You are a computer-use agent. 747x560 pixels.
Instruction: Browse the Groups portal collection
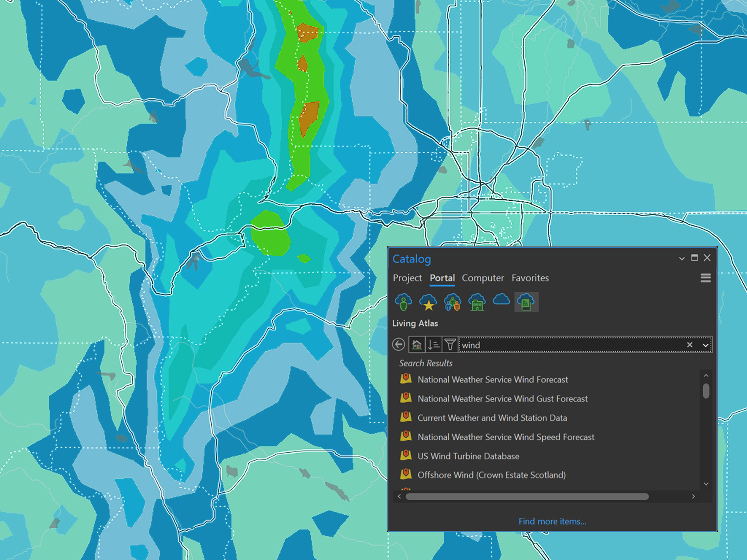452,302
